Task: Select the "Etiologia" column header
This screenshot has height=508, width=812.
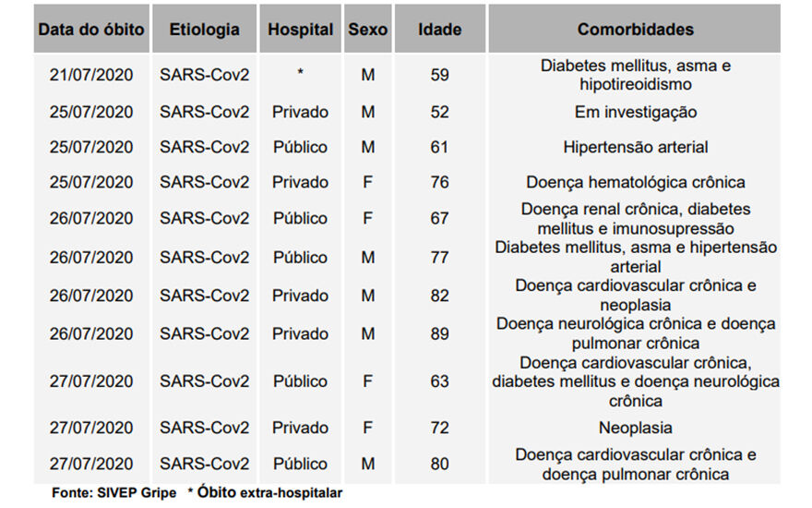Action: 205,29
